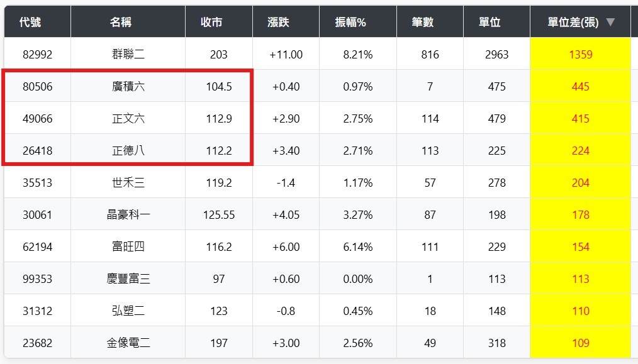Click stock code 62194
The image size is (638, 364).
pos(37,247)
